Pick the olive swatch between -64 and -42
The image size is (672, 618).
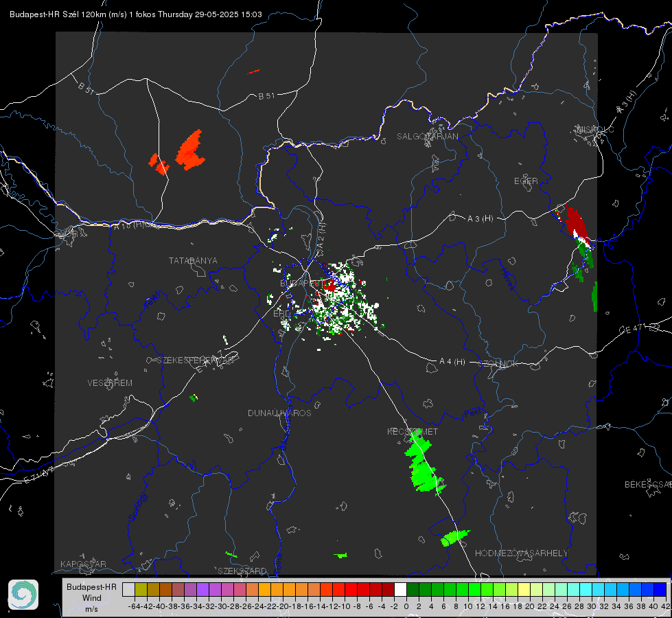[x=141, y=589]
